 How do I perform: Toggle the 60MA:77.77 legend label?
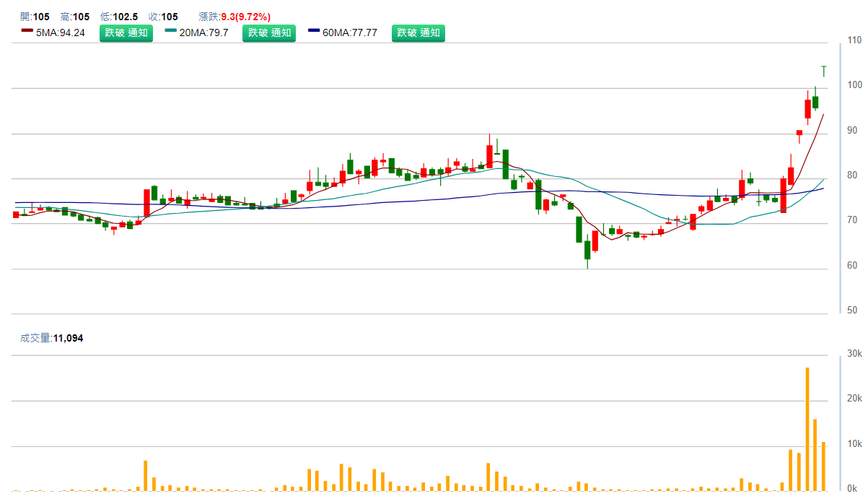click(x=350, y=32)
